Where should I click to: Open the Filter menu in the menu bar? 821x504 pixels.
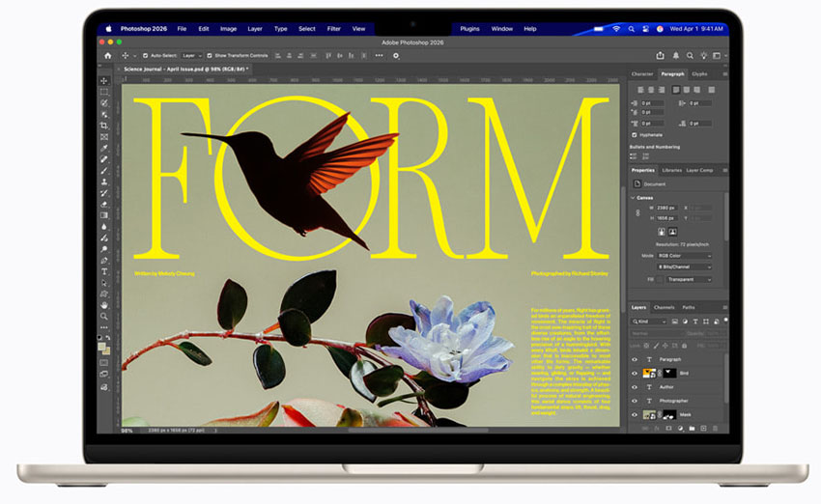(x=333, y=29)
